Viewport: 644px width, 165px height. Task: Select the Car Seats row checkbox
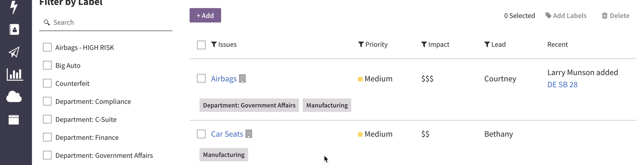click(201, 134)
